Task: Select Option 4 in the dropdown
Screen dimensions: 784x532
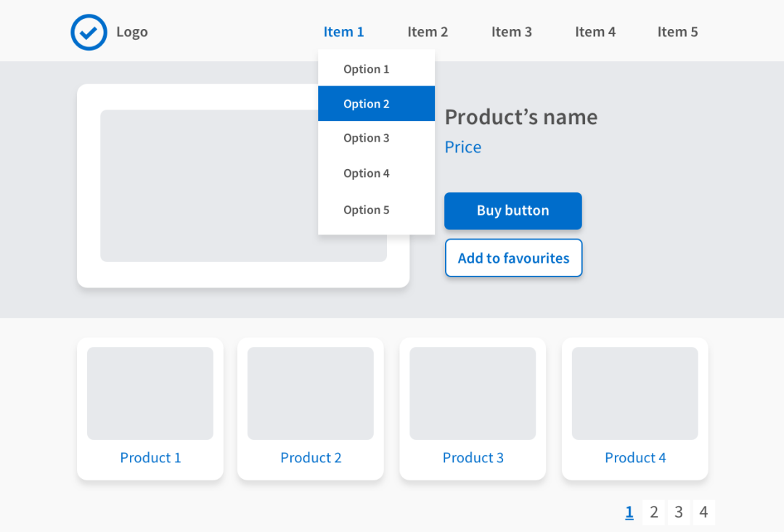Action: click(377, 173)
